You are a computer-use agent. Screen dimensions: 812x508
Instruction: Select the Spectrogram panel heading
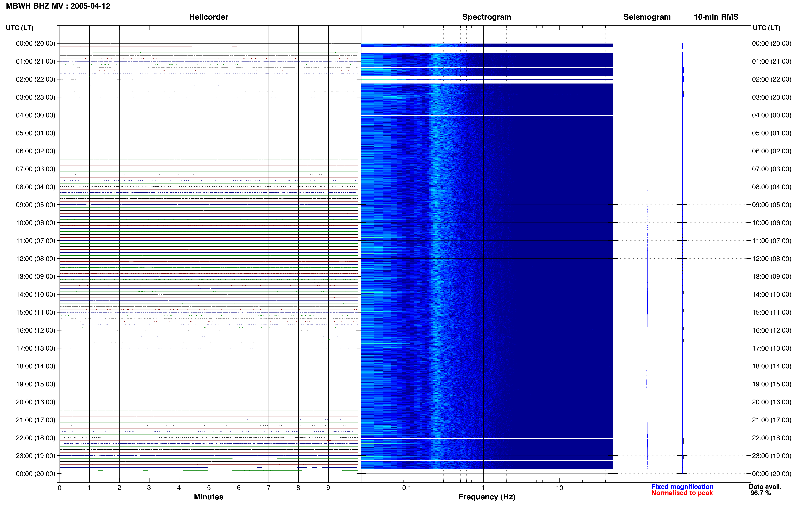[x=487, y=17]
